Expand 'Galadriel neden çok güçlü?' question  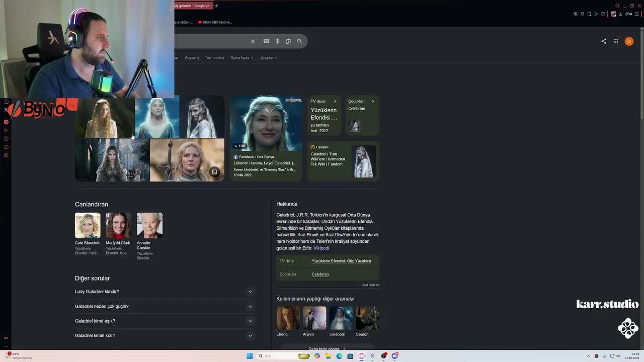point(165,306)
